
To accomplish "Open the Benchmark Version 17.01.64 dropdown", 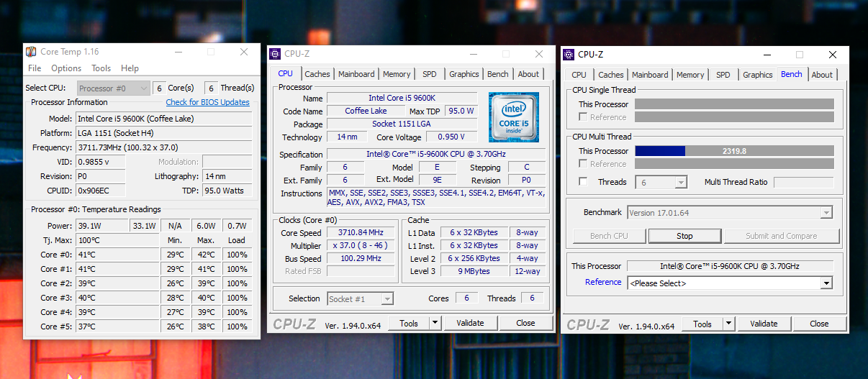I will coord(730,213).
